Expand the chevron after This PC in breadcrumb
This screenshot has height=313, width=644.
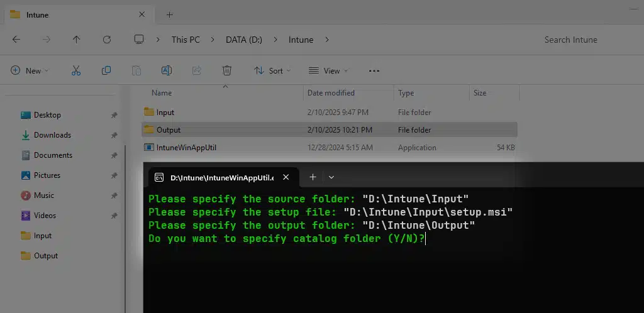(x=213, y=40)
